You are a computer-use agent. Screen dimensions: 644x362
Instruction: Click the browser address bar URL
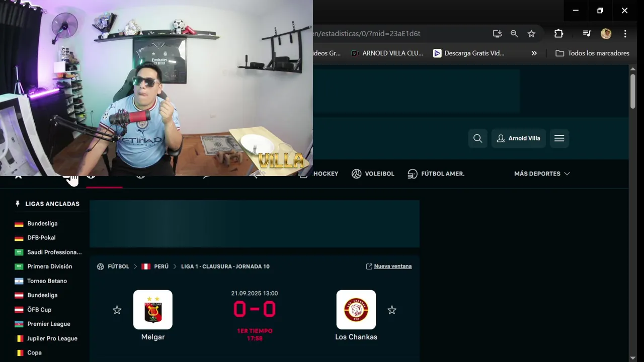(x=366, y=34)
